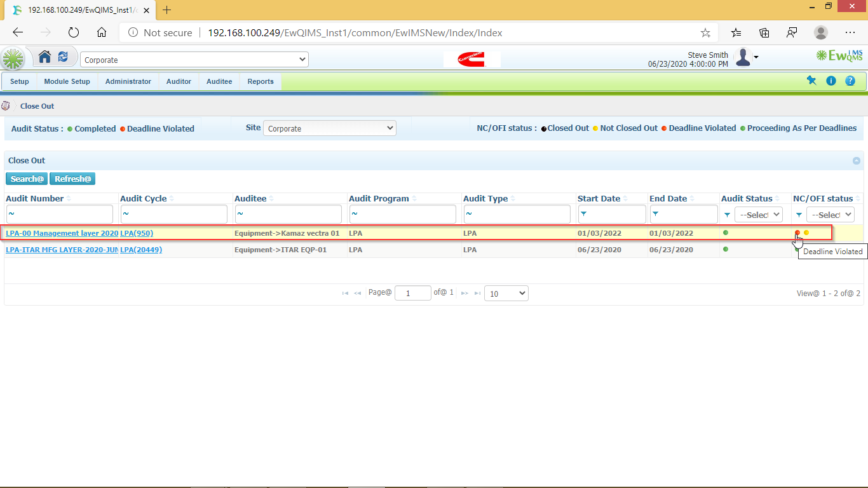Screen dimensions: 868x488
Task: Click the NC/OFI status filter funnel icon
Action: [799, 215]
